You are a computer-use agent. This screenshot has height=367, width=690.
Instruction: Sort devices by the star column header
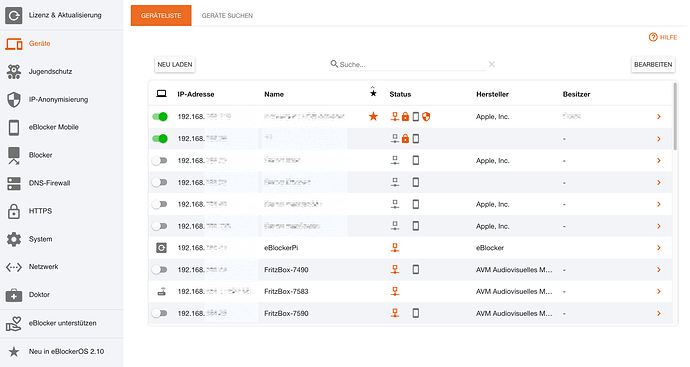pos(373,92)
